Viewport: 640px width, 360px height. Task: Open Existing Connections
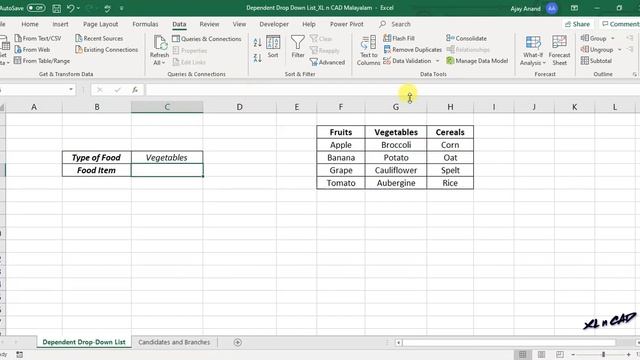pyautogui.click(x=107, y=49)
